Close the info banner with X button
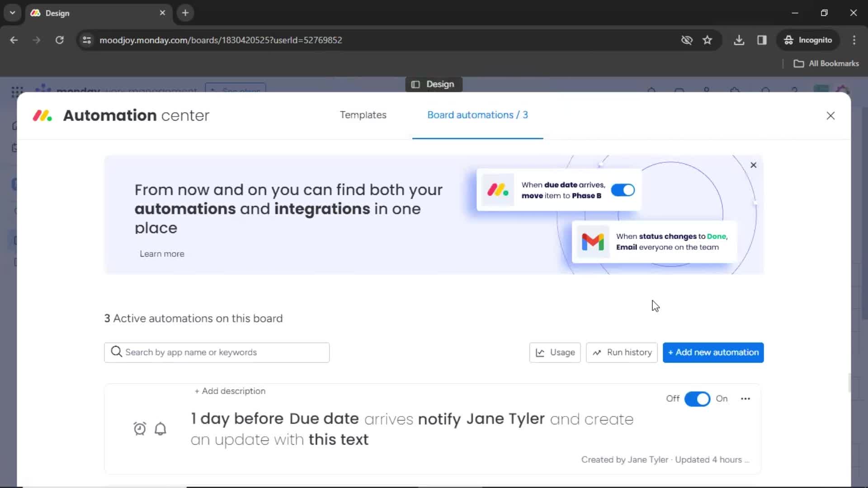The width and height of the screenshot is (868, 488). pos(753,165)
